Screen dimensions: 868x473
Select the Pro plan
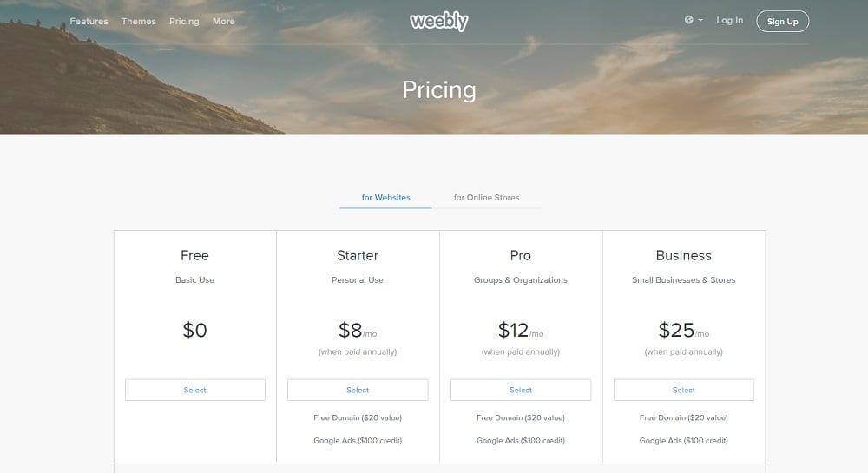tap(521, 390)
